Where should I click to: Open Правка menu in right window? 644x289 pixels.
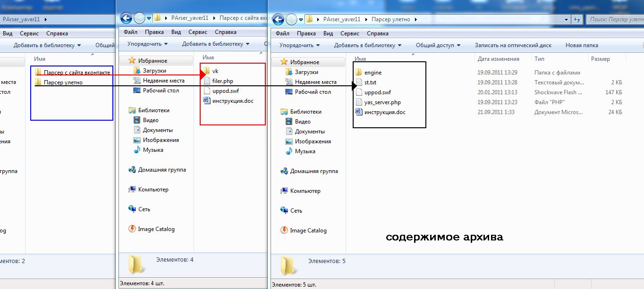tap(306, 33)
